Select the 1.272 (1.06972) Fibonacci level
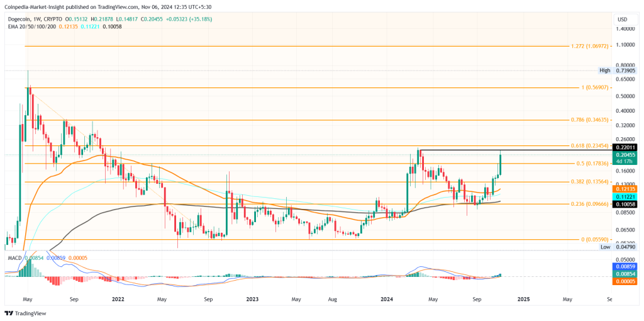This screenshot has width=644, height=321. click(x=589, y=47)
